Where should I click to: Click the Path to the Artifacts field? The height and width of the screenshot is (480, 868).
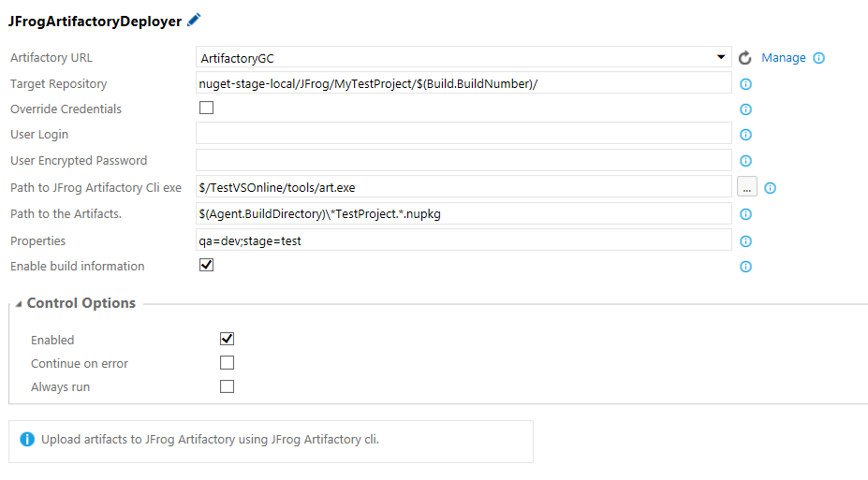[463, 213]
